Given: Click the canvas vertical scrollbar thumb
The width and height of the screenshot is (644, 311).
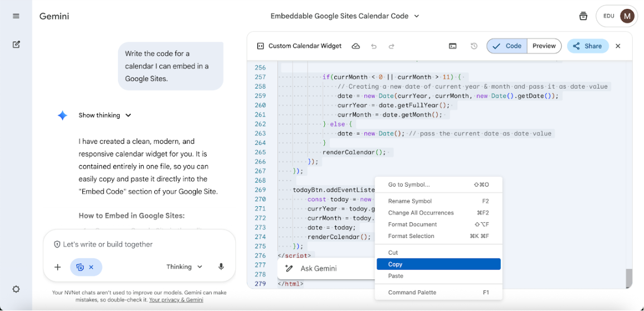Looking at the screenshot, I should point(628,279).
